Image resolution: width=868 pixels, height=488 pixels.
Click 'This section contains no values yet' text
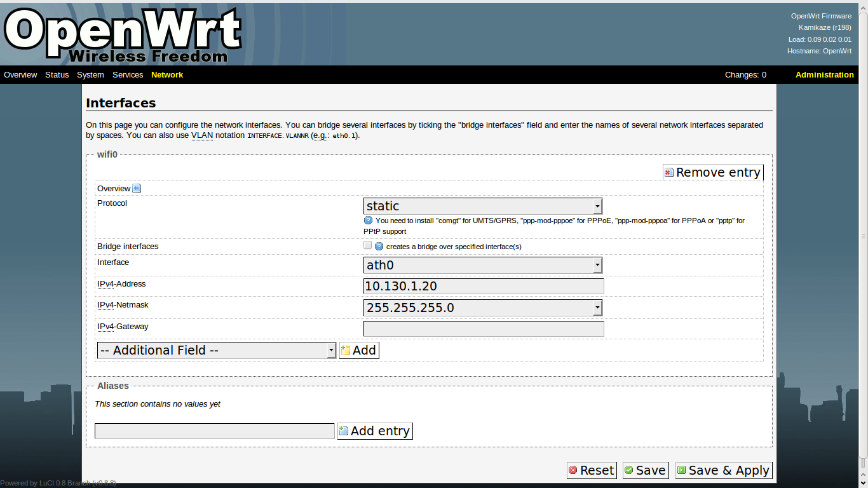[x=158, y=404]
